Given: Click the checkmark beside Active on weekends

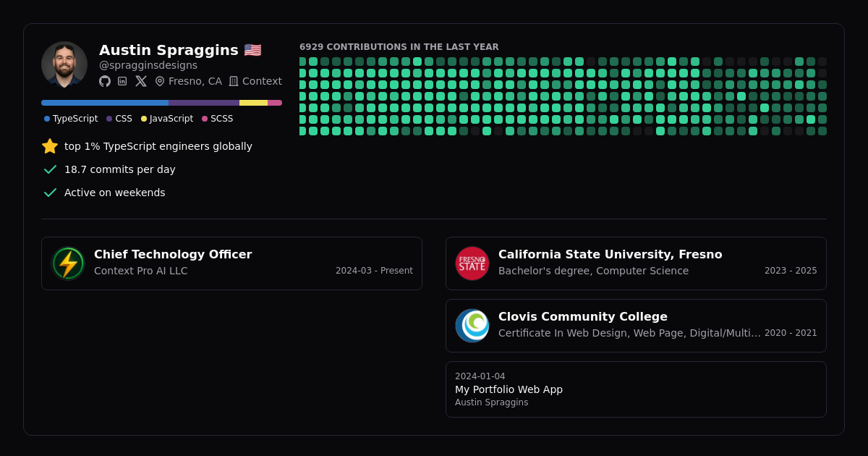Looking at the screenshot, I should [x=50, y=193].
